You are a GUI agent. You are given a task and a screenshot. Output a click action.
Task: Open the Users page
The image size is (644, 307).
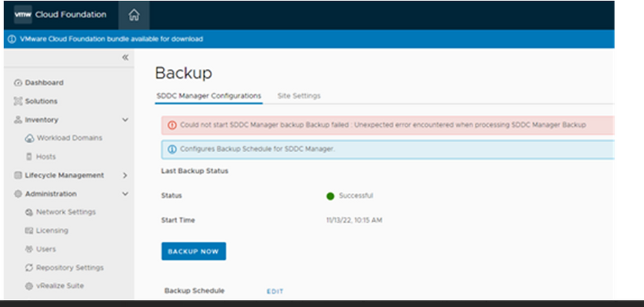(46, 250)
